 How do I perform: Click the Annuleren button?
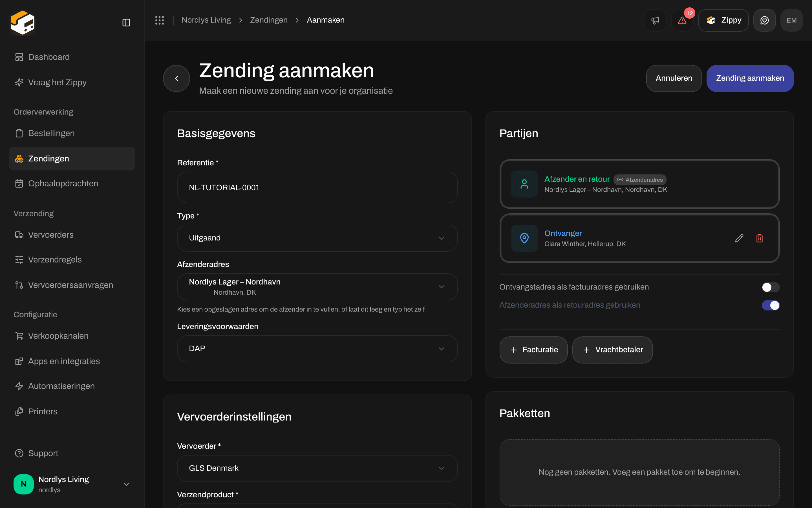pos(674,78)
